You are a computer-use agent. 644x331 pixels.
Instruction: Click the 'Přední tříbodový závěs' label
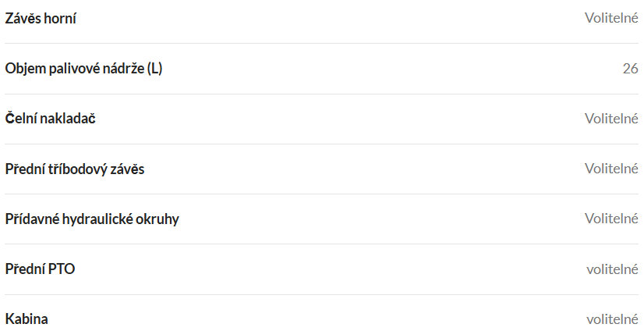tap(74, 169)
